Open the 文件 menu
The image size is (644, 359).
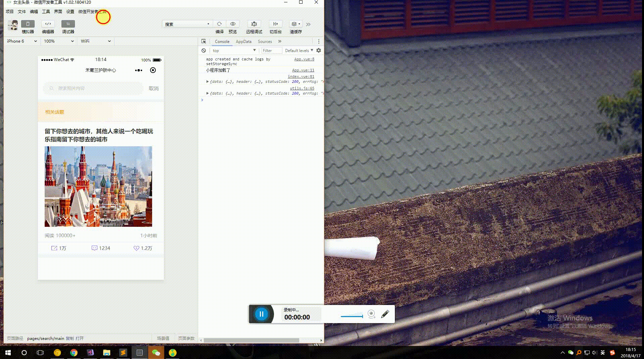coord(22,11)
